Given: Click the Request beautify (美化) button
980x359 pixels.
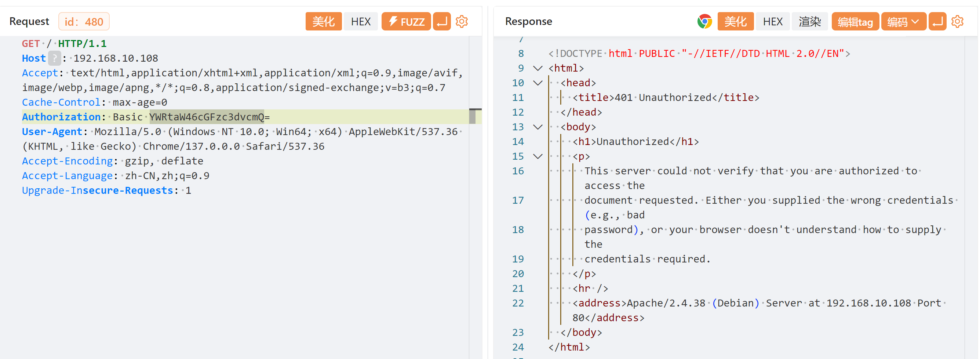Looking at the screenshot, I should coord(323,22).
